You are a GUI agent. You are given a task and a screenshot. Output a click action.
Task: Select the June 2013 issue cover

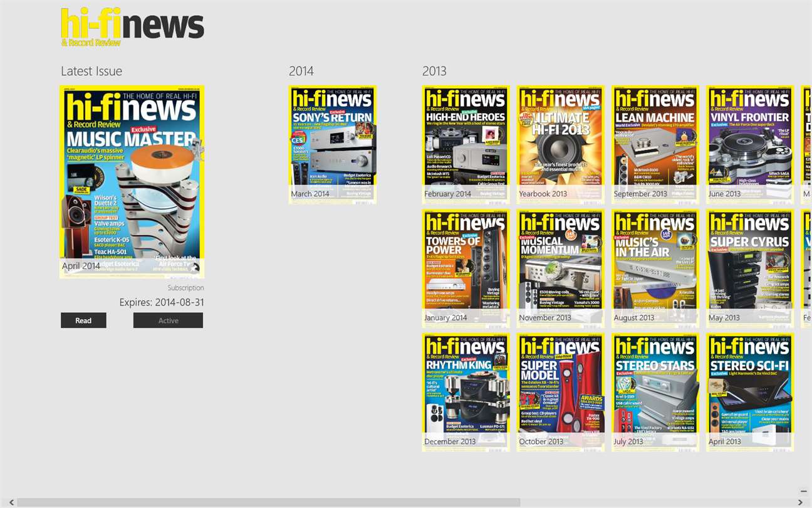click(x=750, y=144)
